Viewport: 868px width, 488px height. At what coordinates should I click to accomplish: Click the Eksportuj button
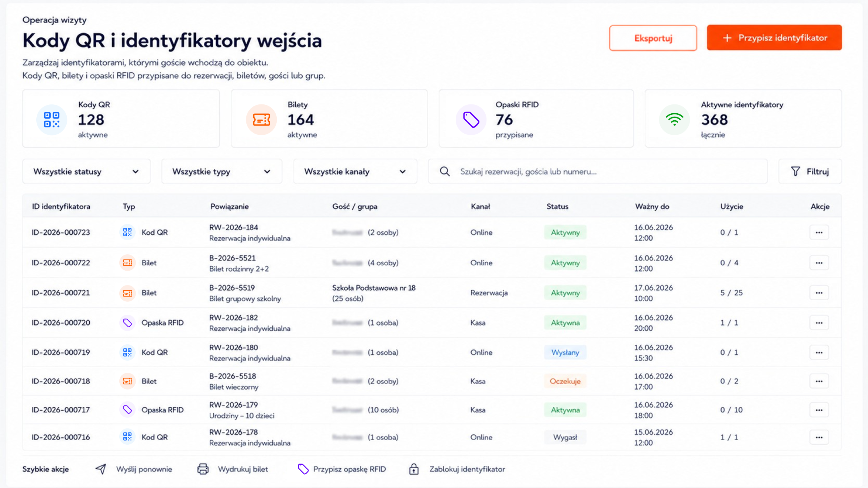[x=653, y=38]
